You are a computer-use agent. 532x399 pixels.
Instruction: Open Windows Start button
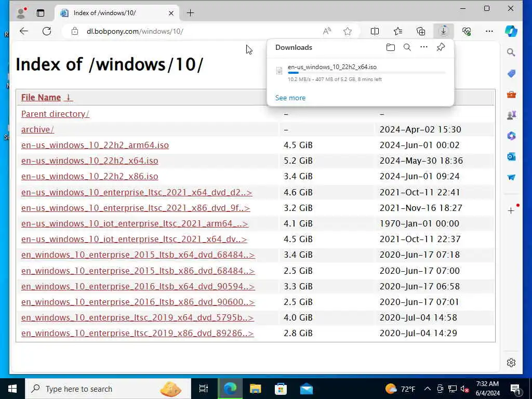click(x=12, y=389)
